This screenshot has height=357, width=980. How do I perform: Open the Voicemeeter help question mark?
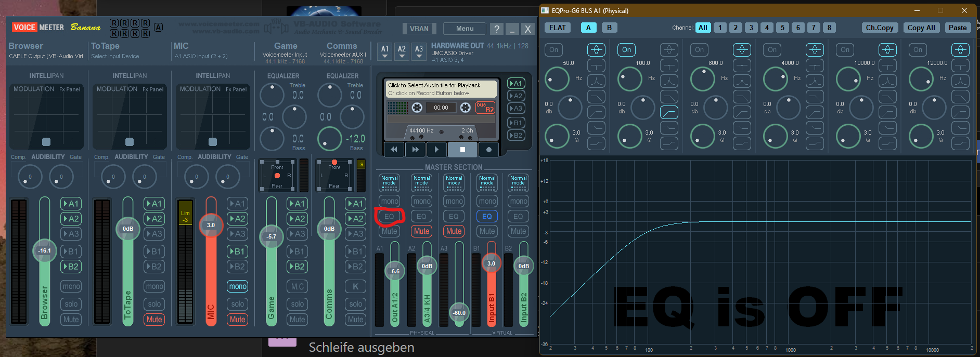pyautogui.click(x=497, y=29)
